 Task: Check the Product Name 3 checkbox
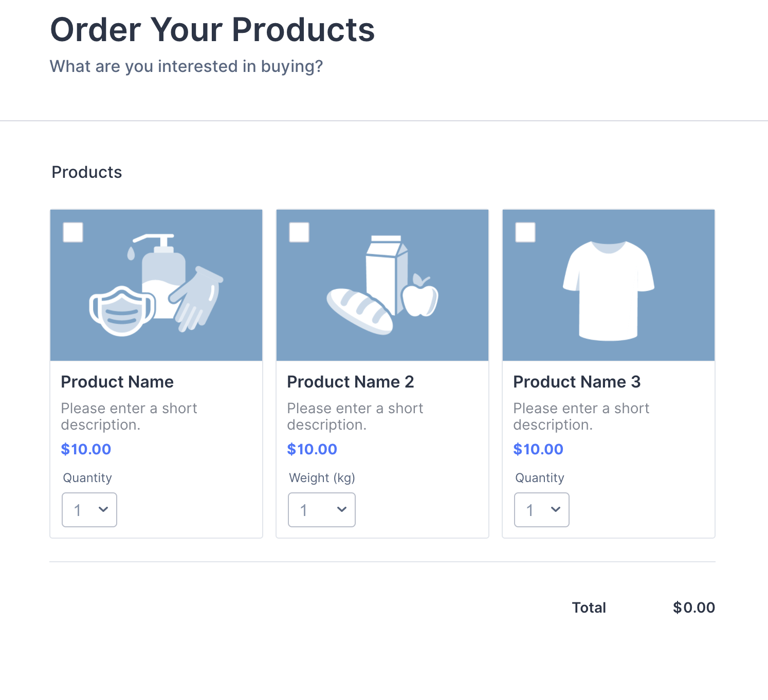(x=525, y=232)
